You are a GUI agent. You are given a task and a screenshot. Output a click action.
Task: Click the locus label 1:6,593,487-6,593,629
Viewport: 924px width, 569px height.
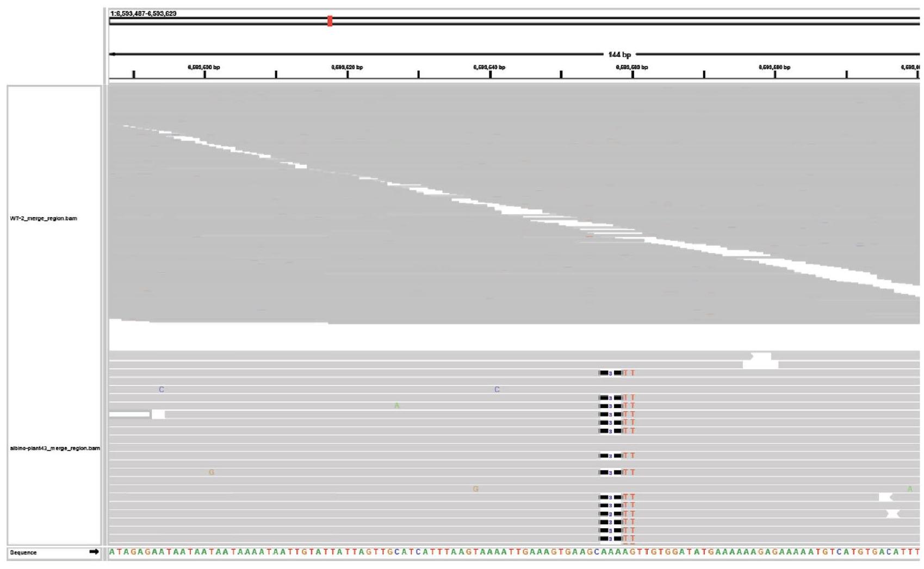[x=144, y=14]
